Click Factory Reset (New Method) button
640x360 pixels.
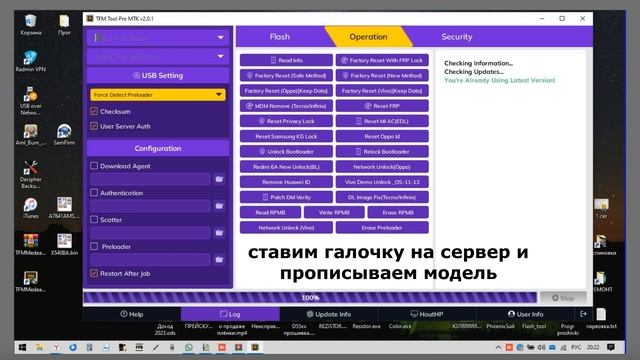[382, 76]
